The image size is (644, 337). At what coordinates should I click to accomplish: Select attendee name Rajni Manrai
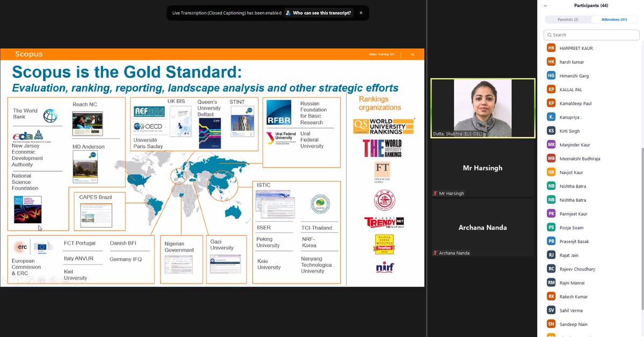[x=572, y=283]
